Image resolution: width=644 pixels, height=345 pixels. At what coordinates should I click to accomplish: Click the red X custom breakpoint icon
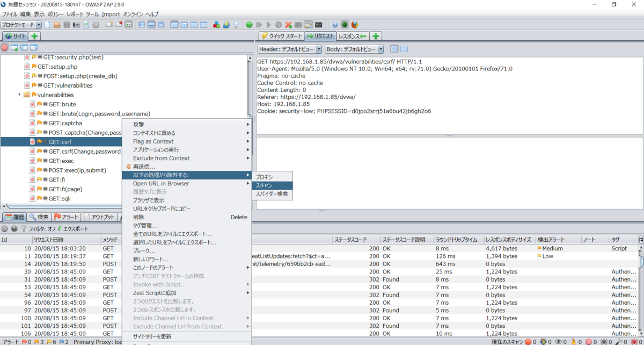288,25
